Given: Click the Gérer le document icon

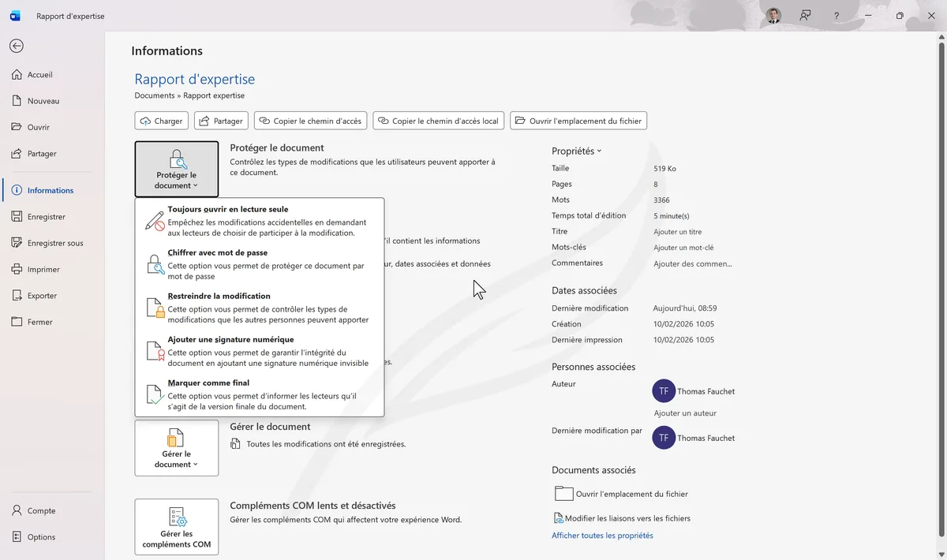Looking at the screenshot, I should point(176,439).
